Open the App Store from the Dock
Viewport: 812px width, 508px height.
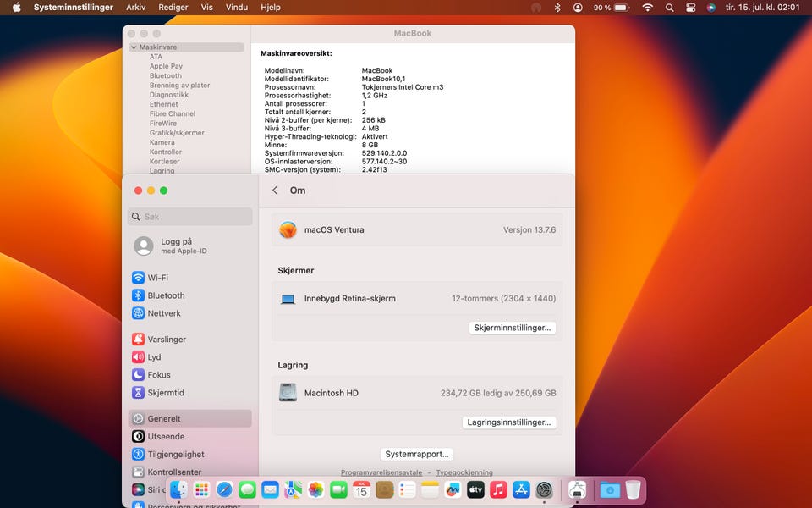(x=521, y=489)
